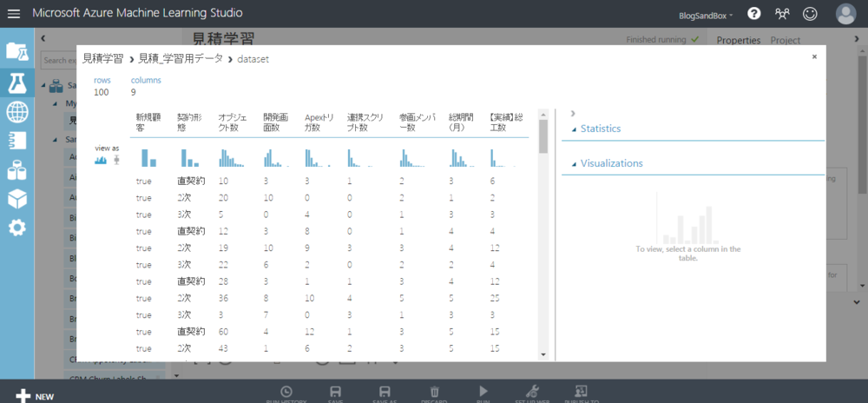Select the オブジェクト数 column header
Viewport: 868px width, 403px height.
tap(231, 122)
